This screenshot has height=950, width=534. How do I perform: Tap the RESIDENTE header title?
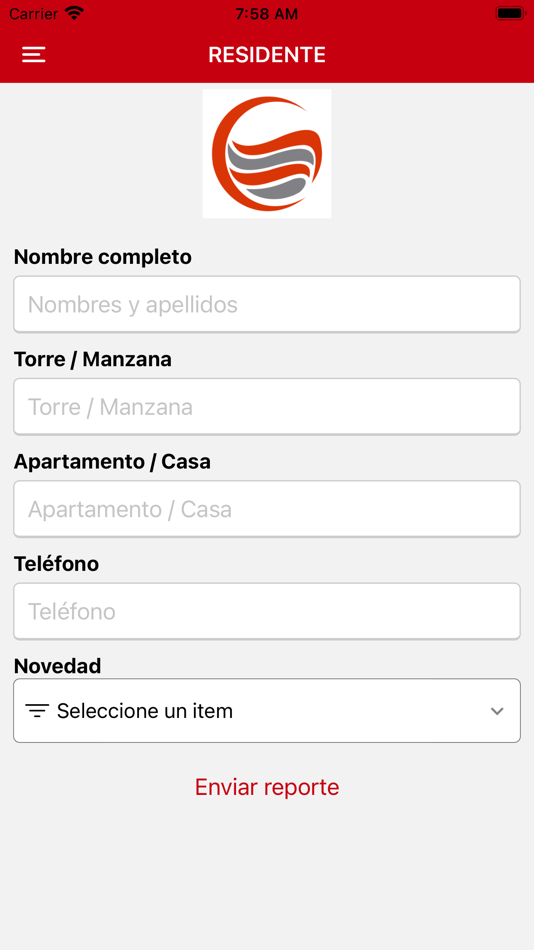[267, 55]
